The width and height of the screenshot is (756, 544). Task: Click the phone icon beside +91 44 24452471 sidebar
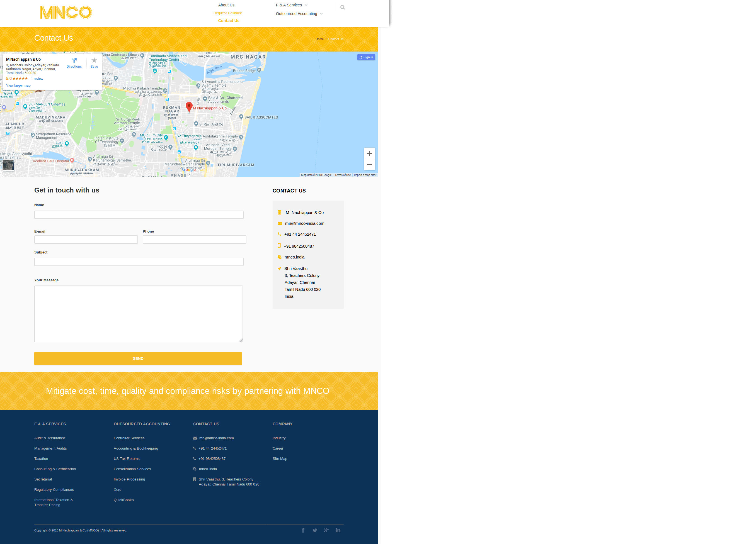(279, 234)
